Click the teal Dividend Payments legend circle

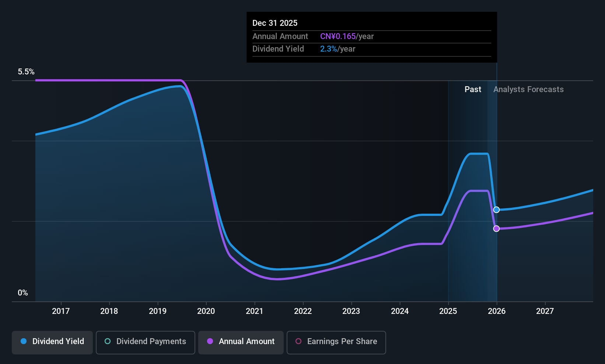[x=108, y=341]
